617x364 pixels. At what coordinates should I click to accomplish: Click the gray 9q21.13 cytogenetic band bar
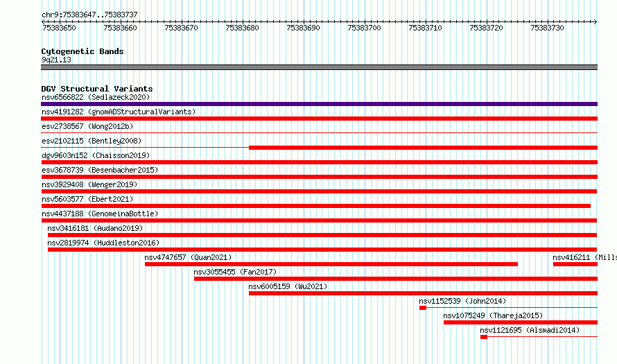point(319,67)
